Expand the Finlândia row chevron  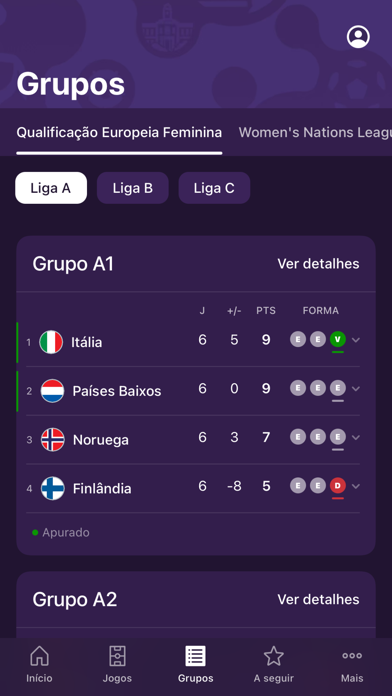(356, 486)
